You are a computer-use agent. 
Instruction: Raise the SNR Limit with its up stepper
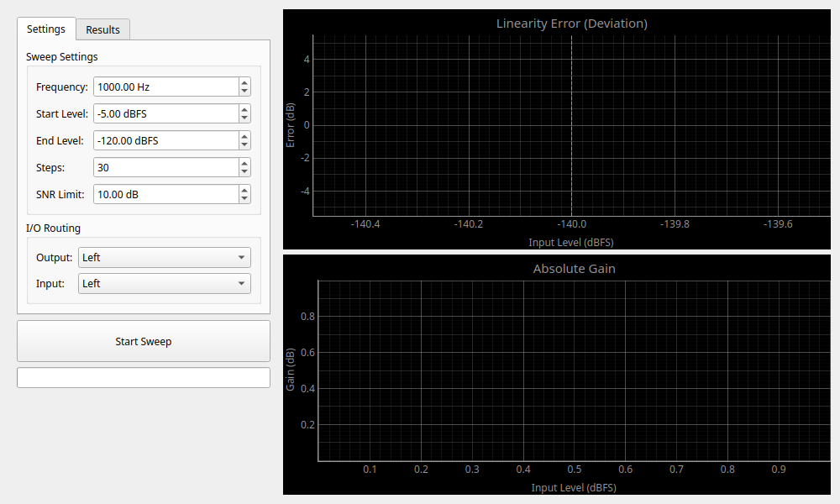point(244,190)
